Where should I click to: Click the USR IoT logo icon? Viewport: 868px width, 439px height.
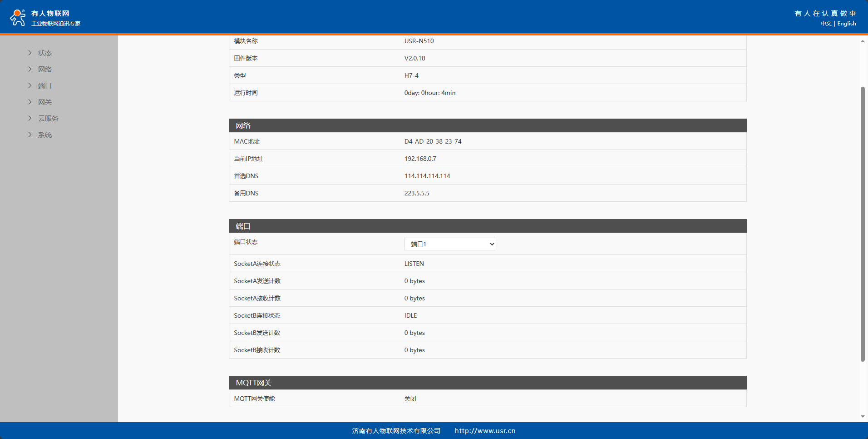pos(18,17)
